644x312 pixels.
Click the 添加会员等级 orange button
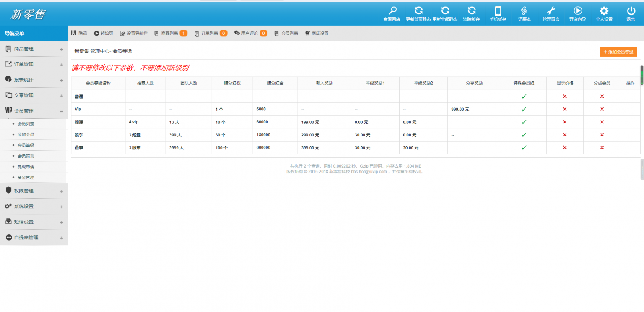coord(618,52)
